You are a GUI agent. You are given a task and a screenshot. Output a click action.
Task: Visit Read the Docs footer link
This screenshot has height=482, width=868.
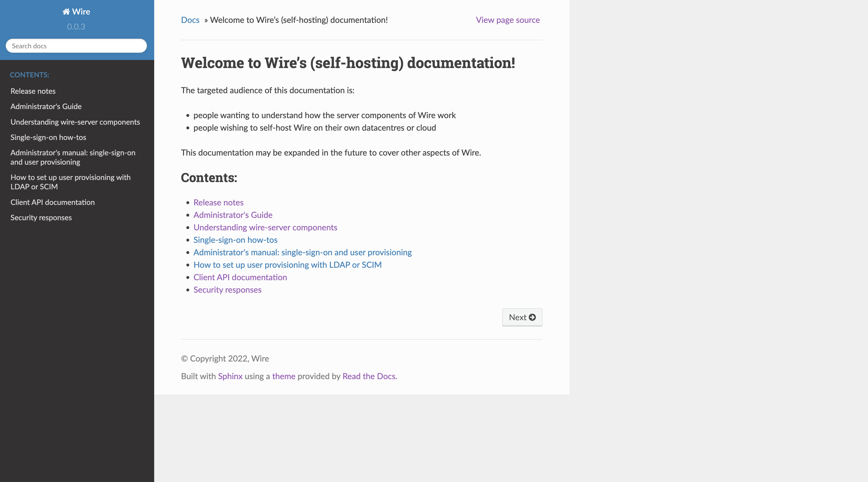[369, 376]
